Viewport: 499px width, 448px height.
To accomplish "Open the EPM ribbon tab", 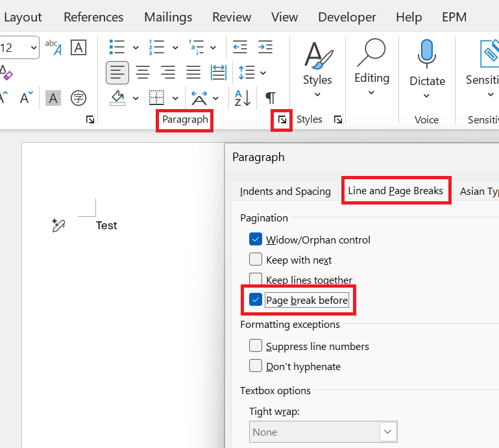I will [x=454, y=17].
